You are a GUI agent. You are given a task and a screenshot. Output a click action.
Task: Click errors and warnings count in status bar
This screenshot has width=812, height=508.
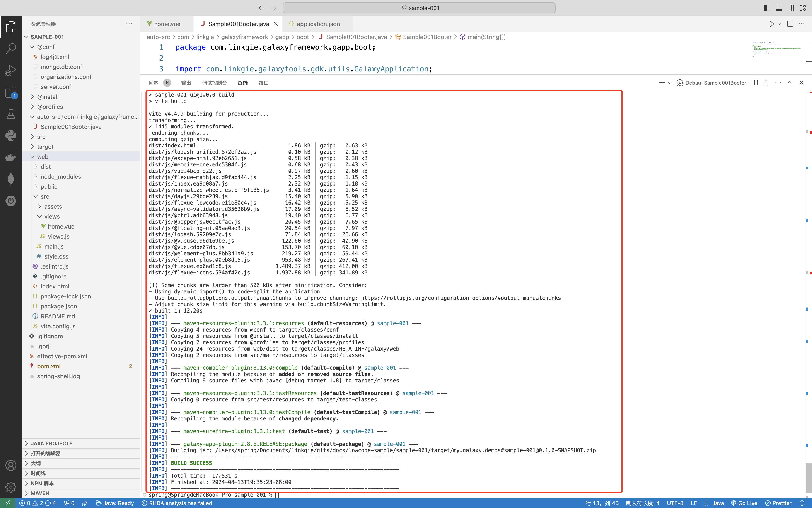click(x=38, y=503)
